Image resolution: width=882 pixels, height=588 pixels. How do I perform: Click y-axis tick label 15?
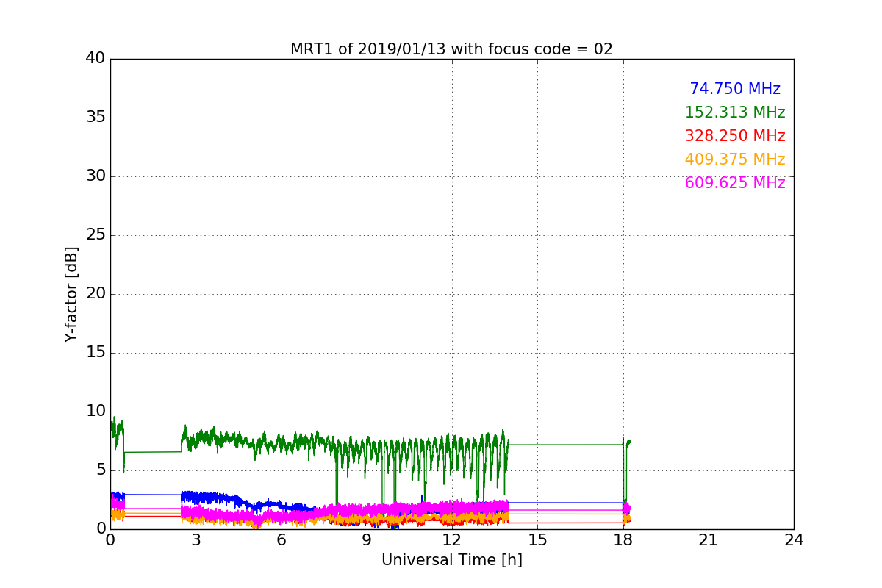click(x=96, y=353)
